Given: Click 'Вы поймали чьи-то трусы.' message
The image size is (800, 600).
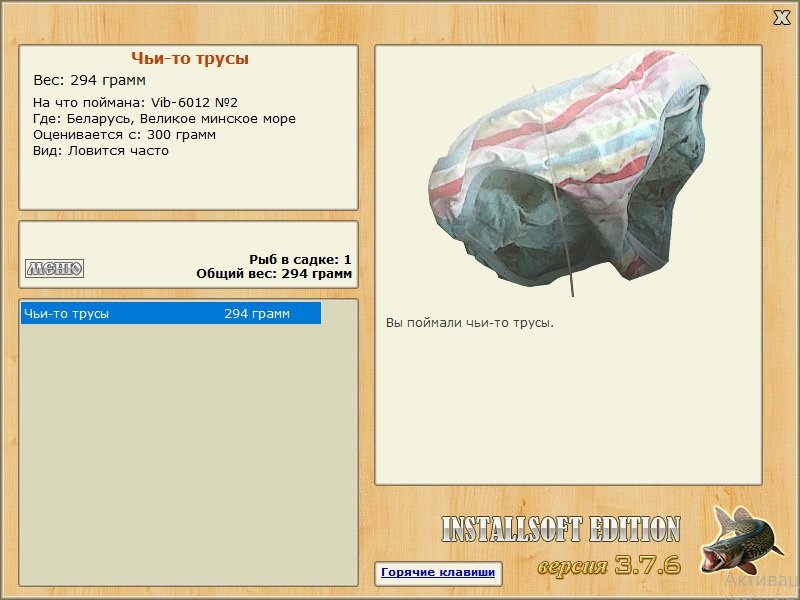Looking at the screenshot, I should [x=470, y=323].
